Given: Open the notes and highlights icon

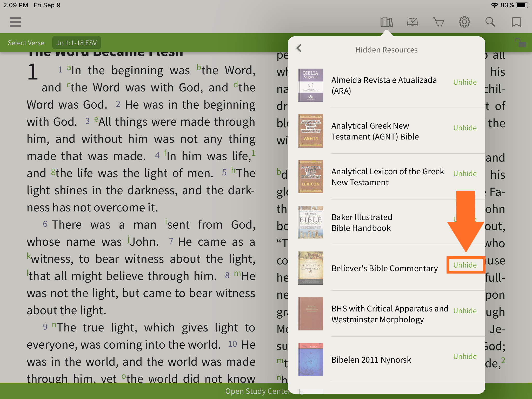Looking at the screenshot, I should 412,22.
